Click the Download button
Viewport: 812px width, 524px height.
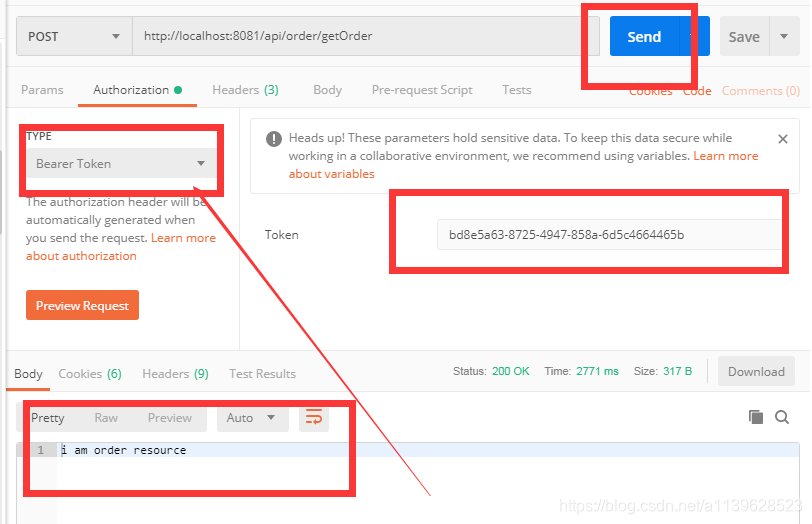(x=756, y=371)
